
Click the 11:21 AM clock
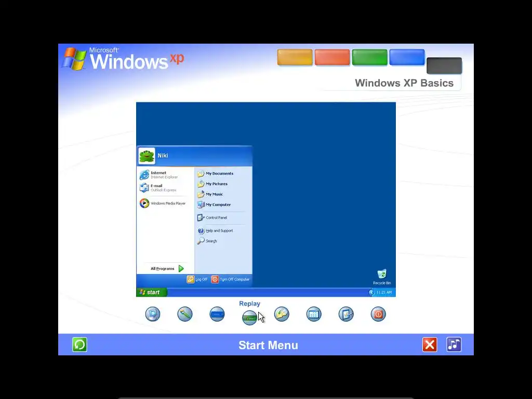[384, 292]
